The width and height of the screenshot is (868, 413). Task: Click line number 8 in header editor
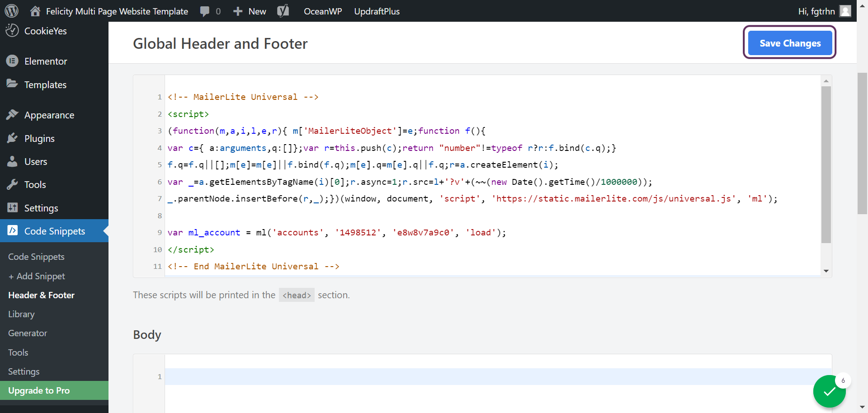tap(160, 216)
